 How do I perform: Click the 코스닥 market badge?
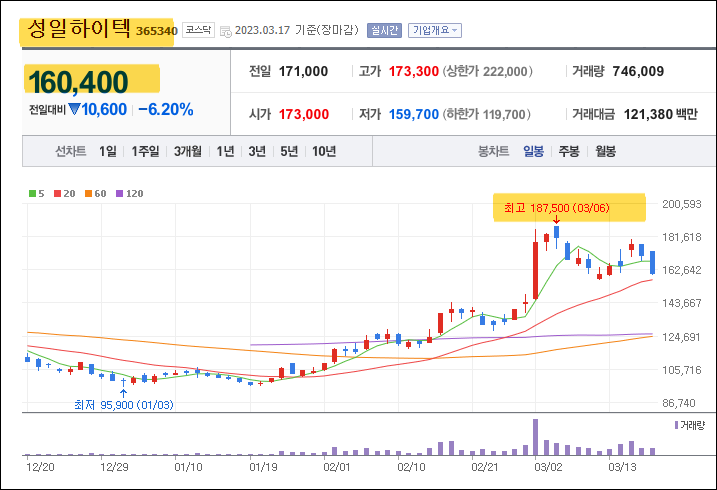click(x=198, y=31)
